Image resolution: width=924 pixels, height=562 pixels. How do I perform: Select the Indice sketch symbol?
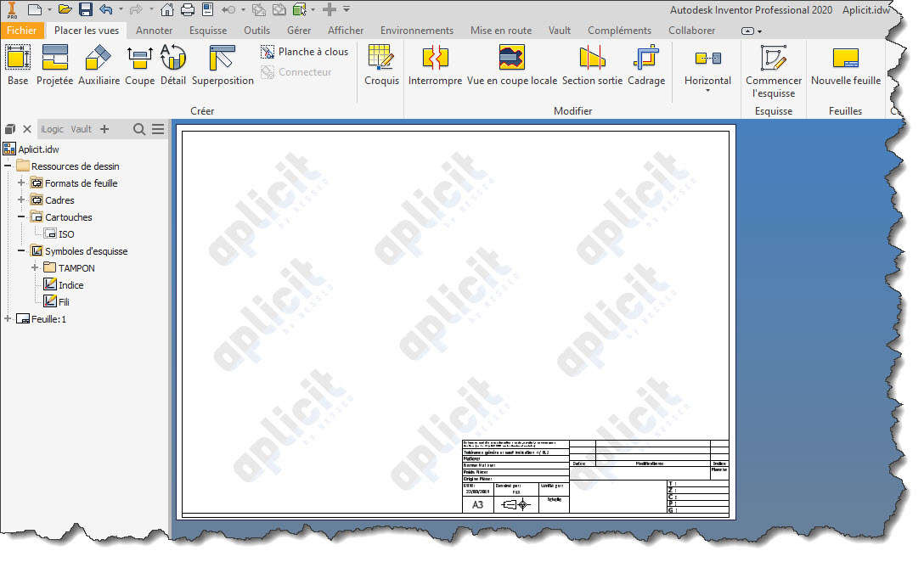[64, 284]
